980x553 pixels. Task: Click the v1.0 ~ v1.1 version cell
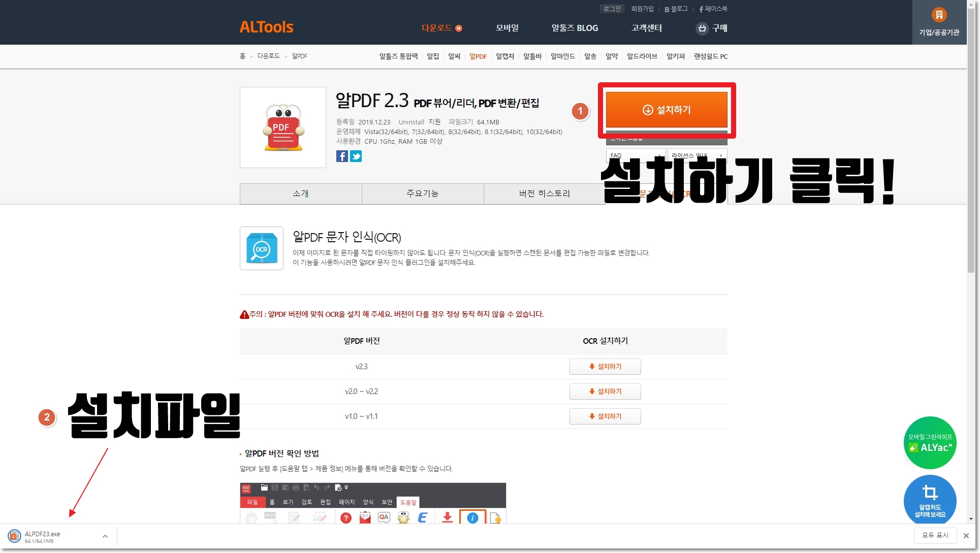(x=361, y=416)
